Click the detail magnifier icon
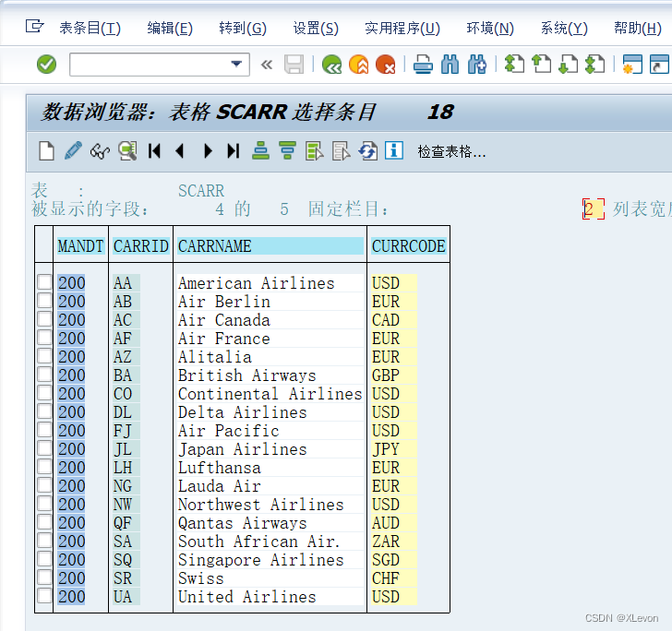 [127, 151]
